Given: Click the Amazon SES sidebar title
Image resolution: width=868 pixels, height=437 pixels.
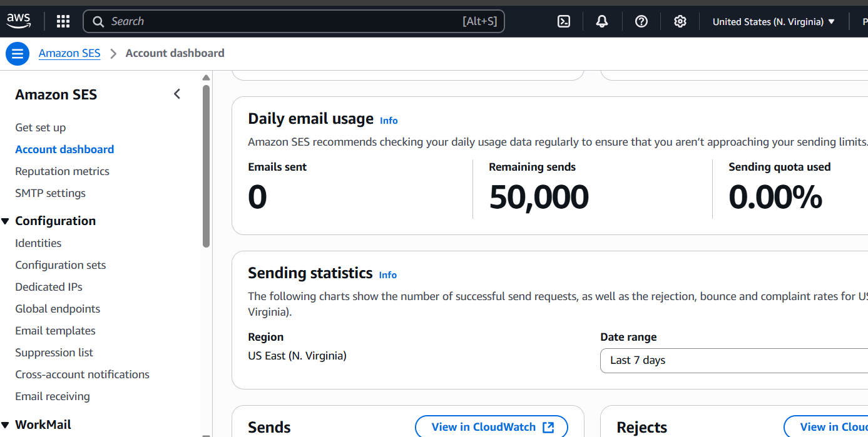Looking at the screenshot, I should [56, 94].
